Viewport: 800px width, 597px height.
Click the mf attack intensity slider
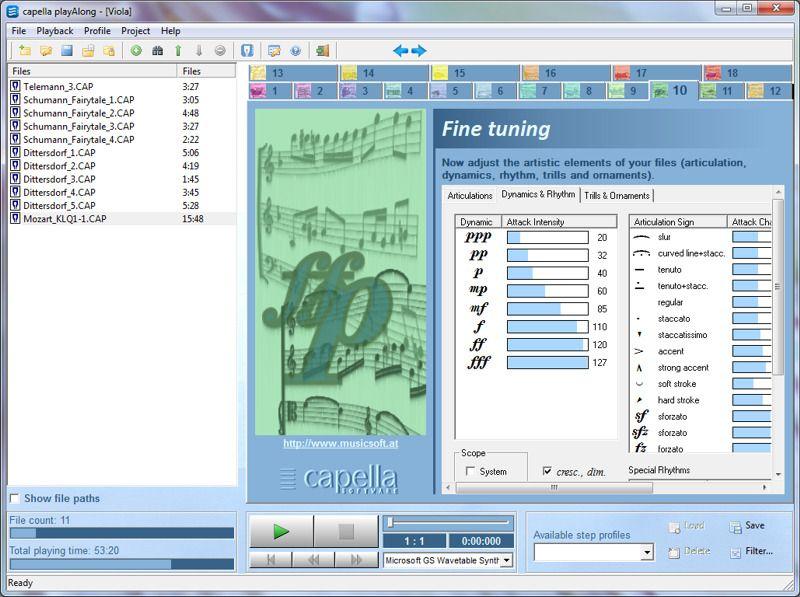click(x=547, y=309)
